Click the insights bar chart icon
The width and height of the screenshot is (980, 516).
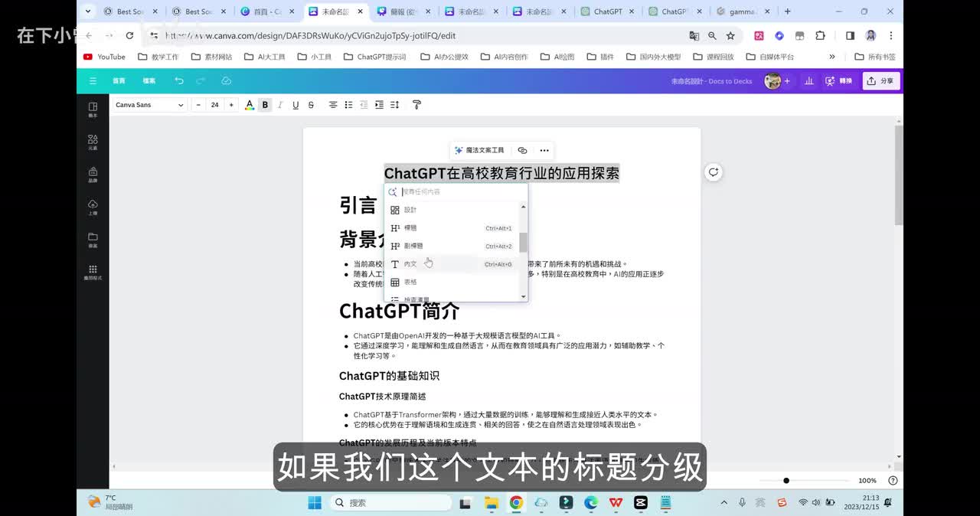(x=808, y=81)
